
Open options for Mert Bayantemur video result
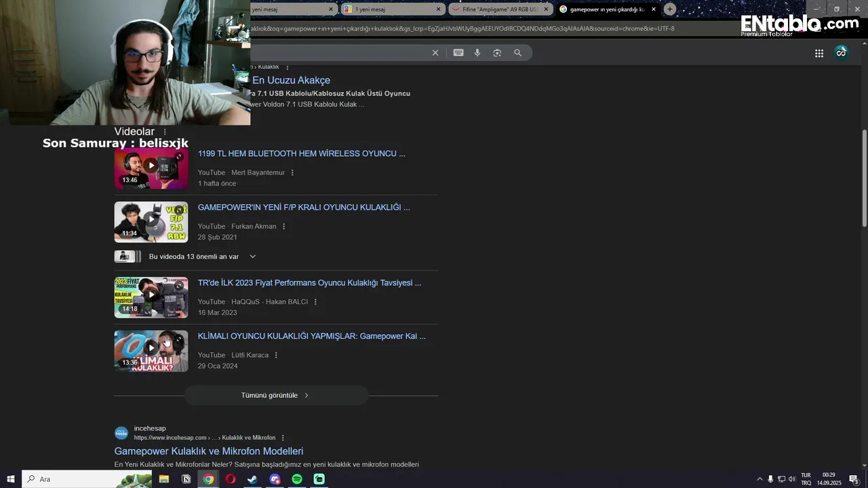(292, 173)
